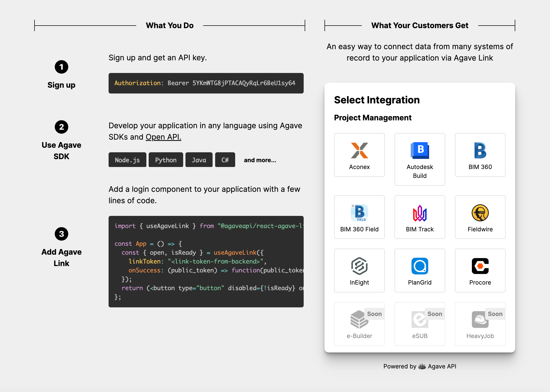Viewport: 550px width, 392px height.
Task: Switch to the Python SDK tab
Action: coord(166,160)
